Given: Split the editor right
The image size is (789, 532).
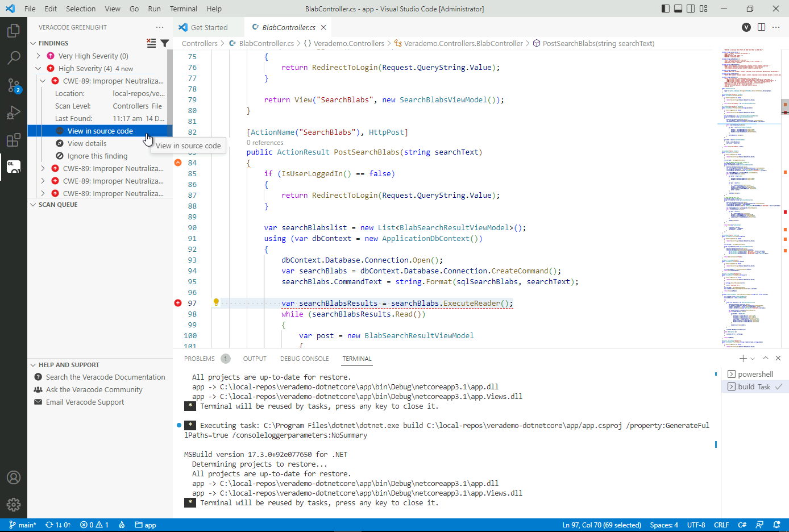Looking at the screenshot, I should point(762,27).
